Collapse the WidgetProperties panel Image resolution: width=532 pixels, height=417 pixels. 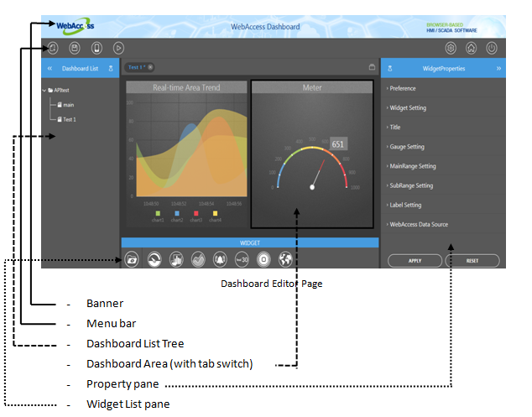(498, 69)
